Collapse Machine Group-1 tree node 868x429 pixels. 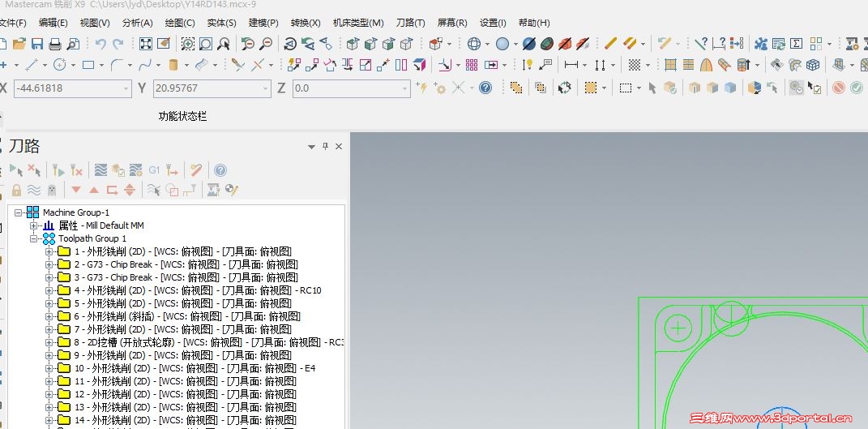pos(19,212)
